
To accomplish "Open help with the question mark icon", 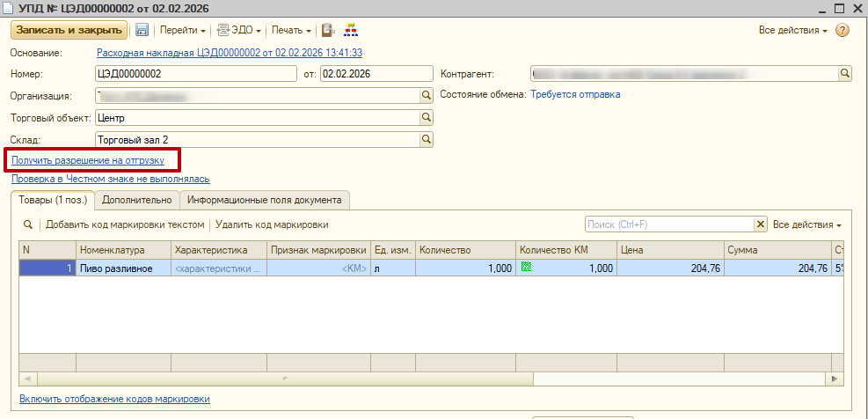I will (842, 30).
